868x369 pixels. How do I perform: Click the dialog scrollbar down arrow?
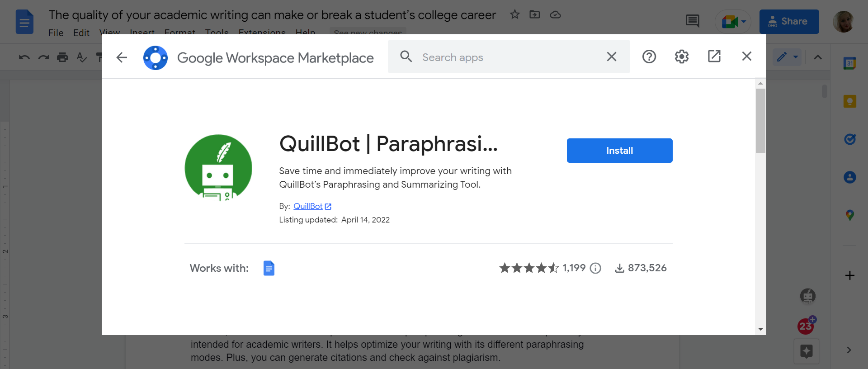pyautogui.click(x=760, y=329)
